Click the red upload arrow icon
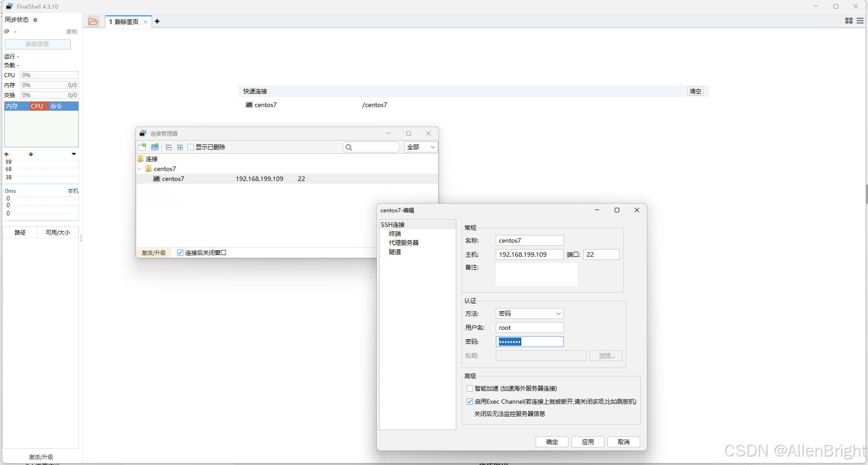Viewport: 868px width, 465px height. (6, 154)
